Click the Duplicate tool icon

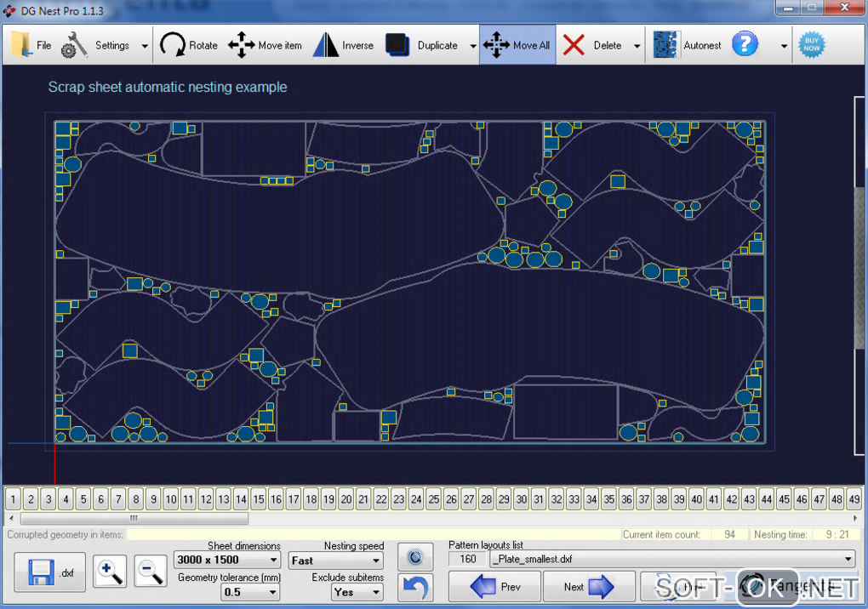tap(398, 45)
